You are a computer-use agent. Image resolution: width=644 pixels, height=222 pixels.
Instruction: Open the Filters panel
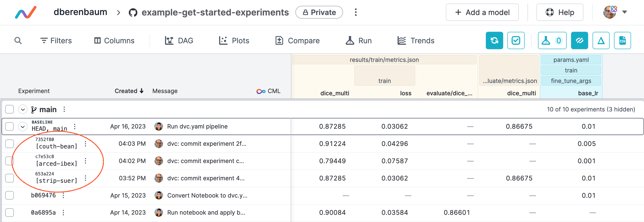[x=56, y=41]
